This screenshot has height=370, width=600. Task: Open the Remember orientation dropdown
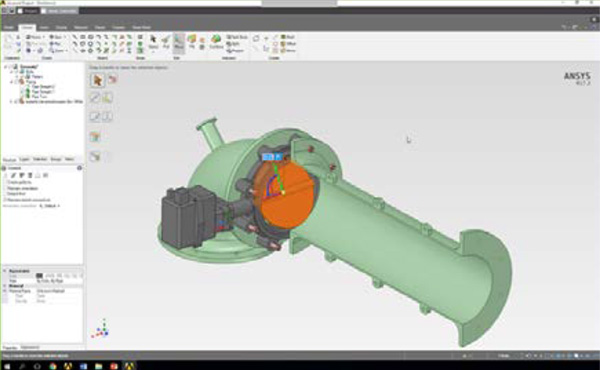pos(50,206)
